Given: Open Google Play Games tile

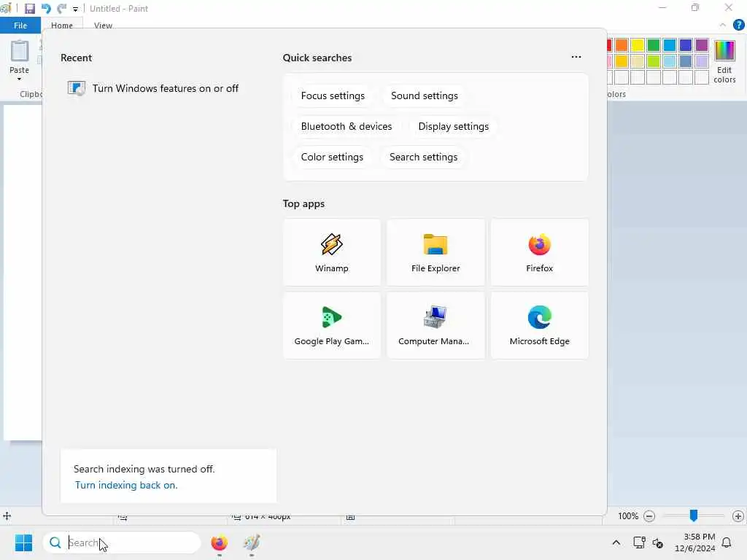Looking at the screenshot, I should (332, 326).
